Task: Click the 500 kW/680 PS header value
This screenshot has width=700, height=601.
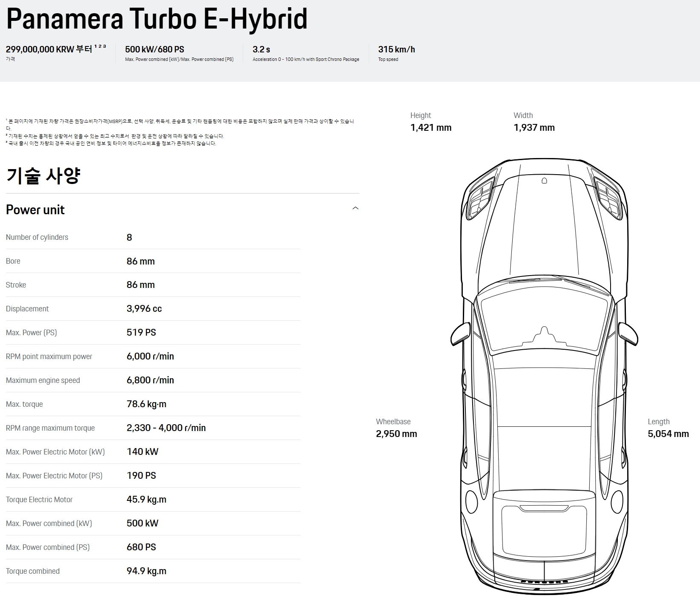Action: [x=155, y=49]
